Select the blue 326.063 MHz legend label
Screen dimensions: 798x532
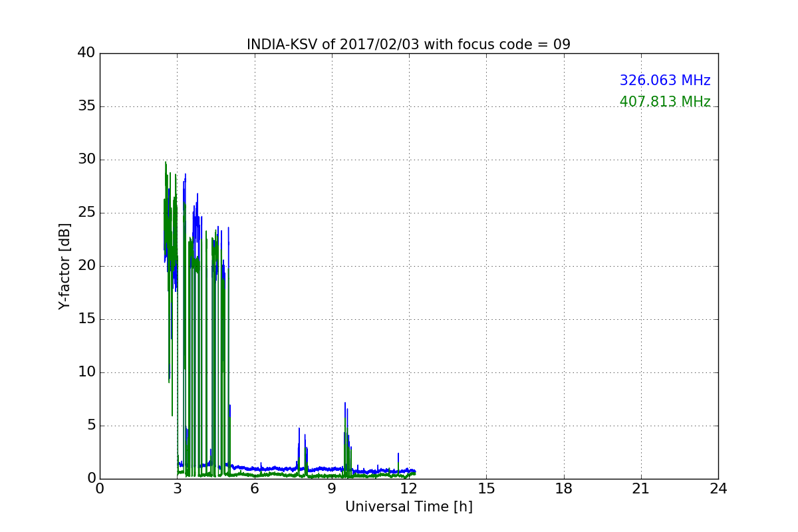(665, 80)
